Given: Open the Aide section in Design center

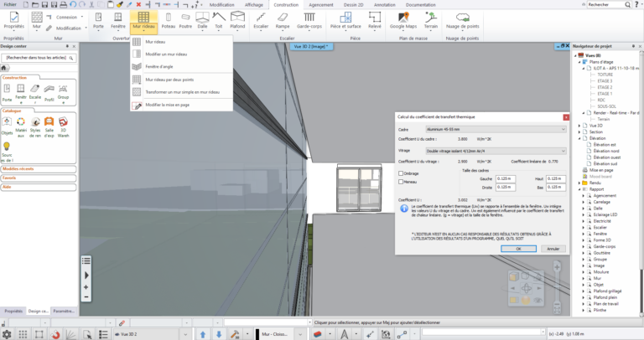Looking at the screenshot, I should click(x=39, y=187).
